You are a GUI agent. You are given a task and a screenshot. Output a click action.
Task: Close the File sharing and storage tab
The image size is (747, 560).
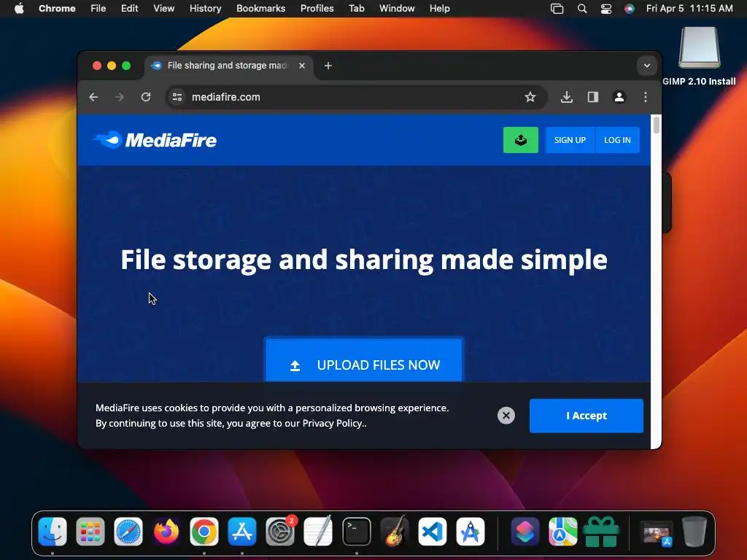[x=301, y=66]
